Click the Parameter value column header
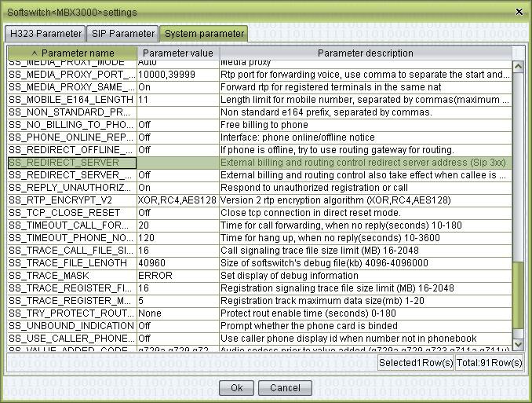This screenshot has height=403, width=532. coord(177,53)
